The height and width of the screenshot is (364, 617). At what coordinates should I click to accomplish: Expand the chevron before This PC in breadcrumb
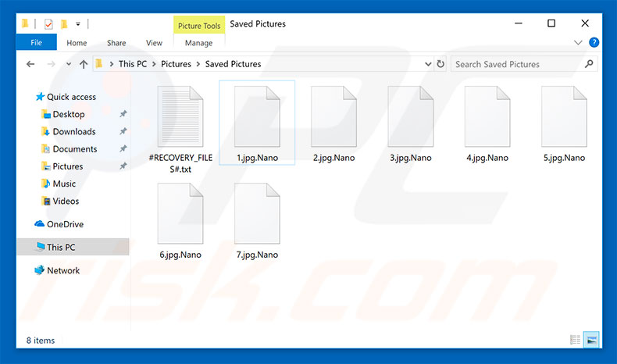[x=112, y=64]
